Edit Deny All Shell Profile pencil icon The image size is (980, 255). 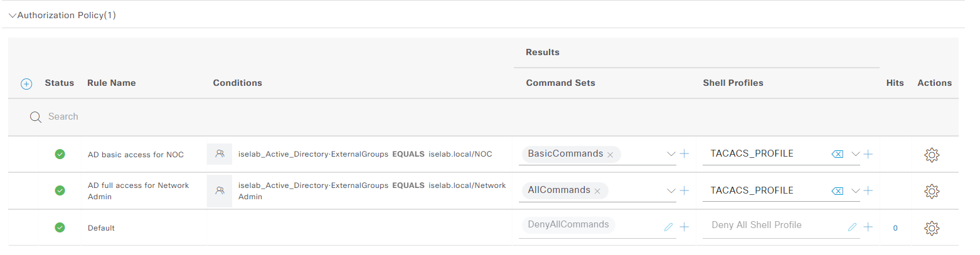[852, 227]
